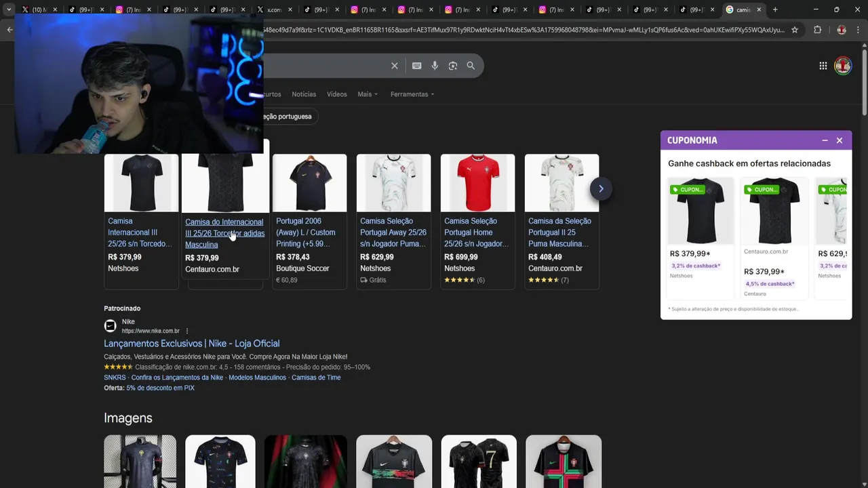
Task: Expand the Ferramentas tools dropdown
Action: [x=412, y=94]
